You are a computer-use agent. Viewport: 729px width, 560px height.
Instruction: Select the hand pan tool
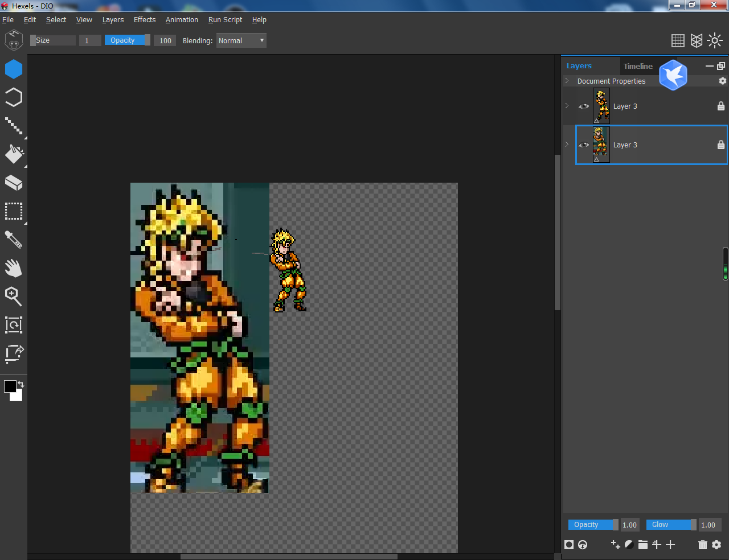click(x=14, y=268)
